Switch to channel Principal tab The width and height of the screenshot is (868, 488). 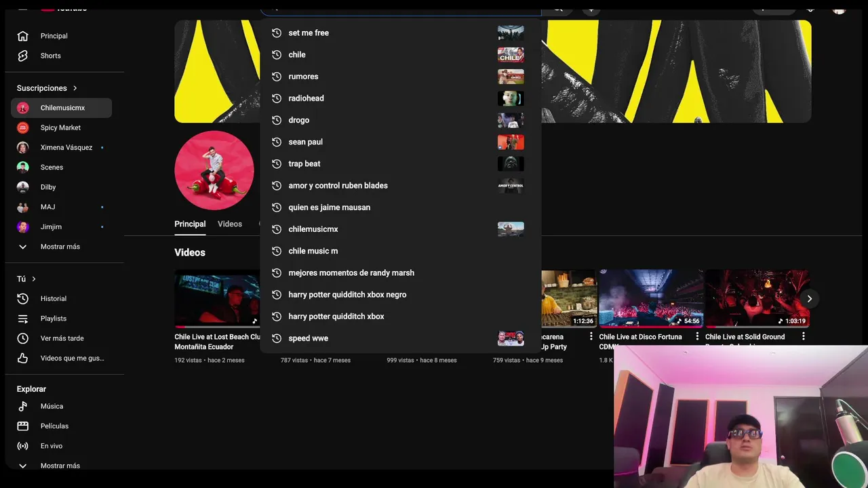190,224
